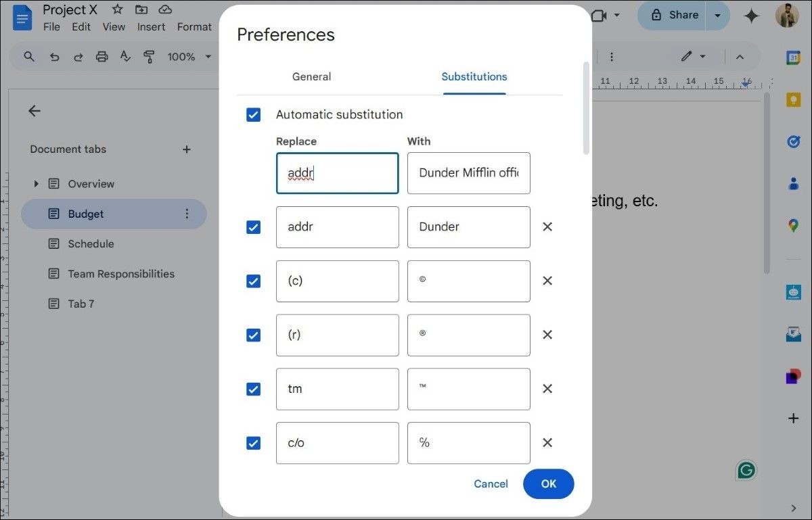812x520 pixels.
Task: Check the cloud save status icon
Action: (165, 9)
